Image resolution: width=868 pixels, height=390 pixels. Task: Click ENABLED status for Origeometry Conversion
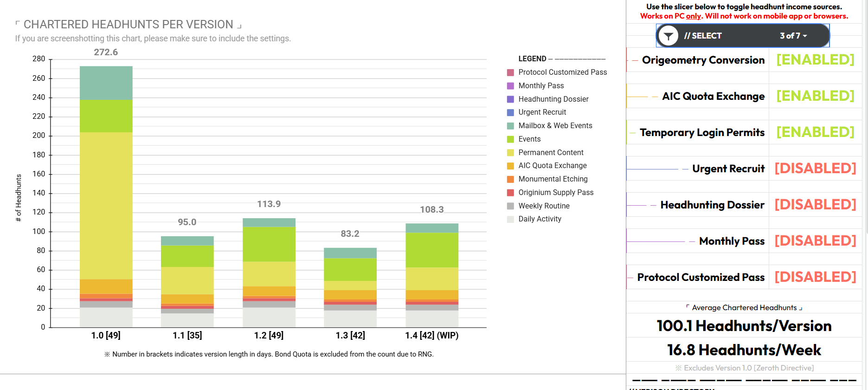pos(815,59)
